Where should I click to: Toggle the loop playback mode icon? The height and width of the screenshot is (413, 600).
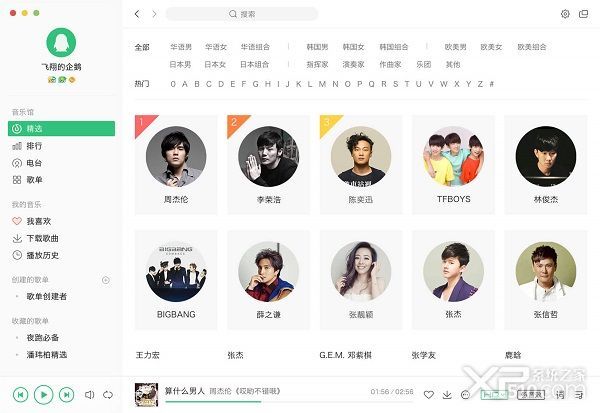(x=108, y=395)
